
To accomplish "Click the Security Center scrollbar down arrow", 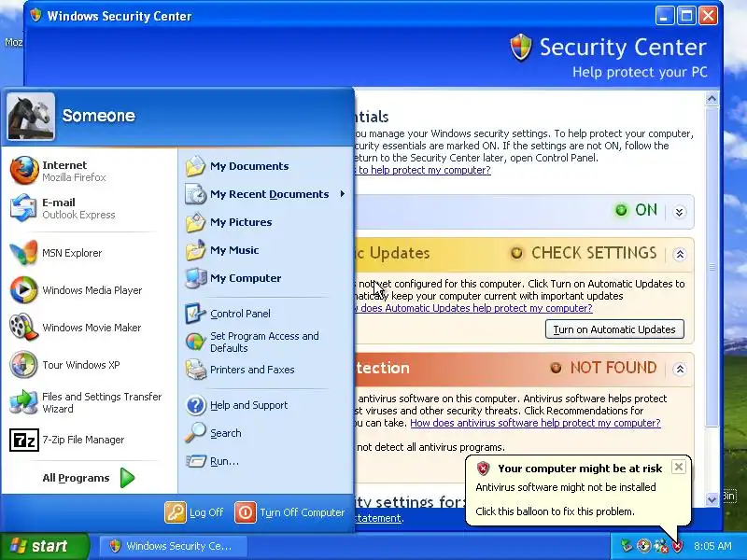I will pyautogui.click(x=712, y=499).
